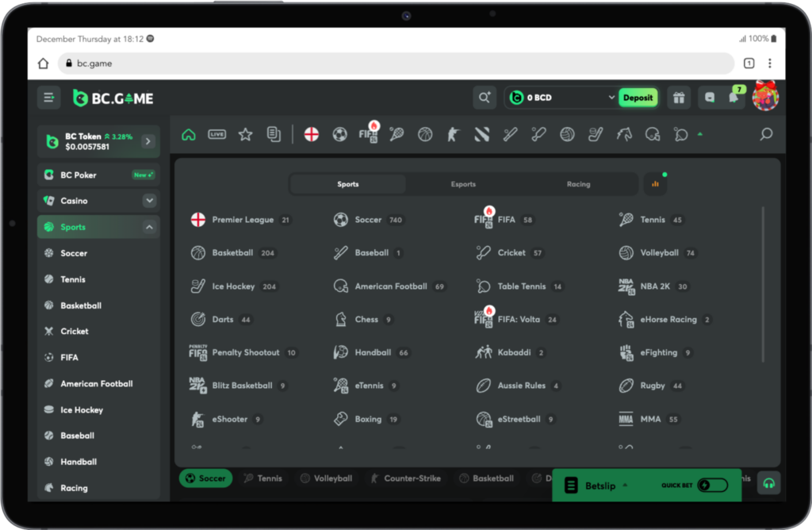This screenshot has height=530, width=812.
Task: Focus the bc.game address bar
Action: point(396,63)
